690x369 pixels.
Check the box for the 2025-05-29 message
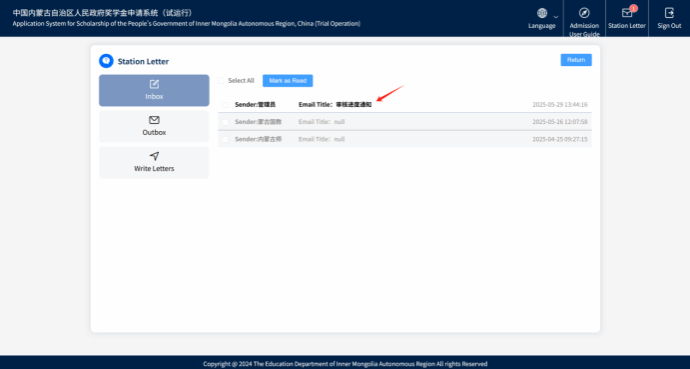[x=225, y=105]
